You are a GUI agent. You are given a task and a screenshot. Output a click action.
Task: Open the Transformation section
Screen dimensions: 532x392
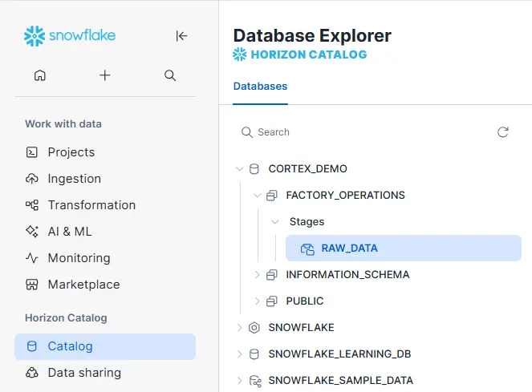click(x=91, y=205)
